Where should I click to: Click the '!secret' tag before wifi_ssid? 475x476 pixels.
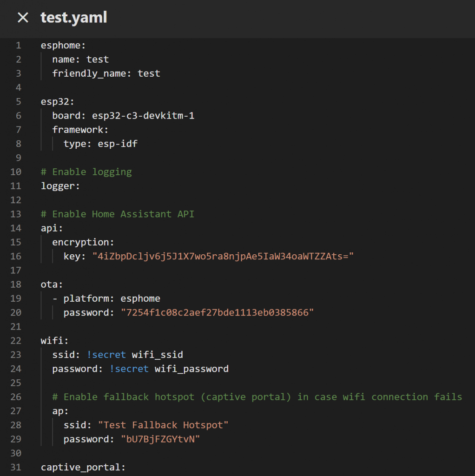[106, 355]
